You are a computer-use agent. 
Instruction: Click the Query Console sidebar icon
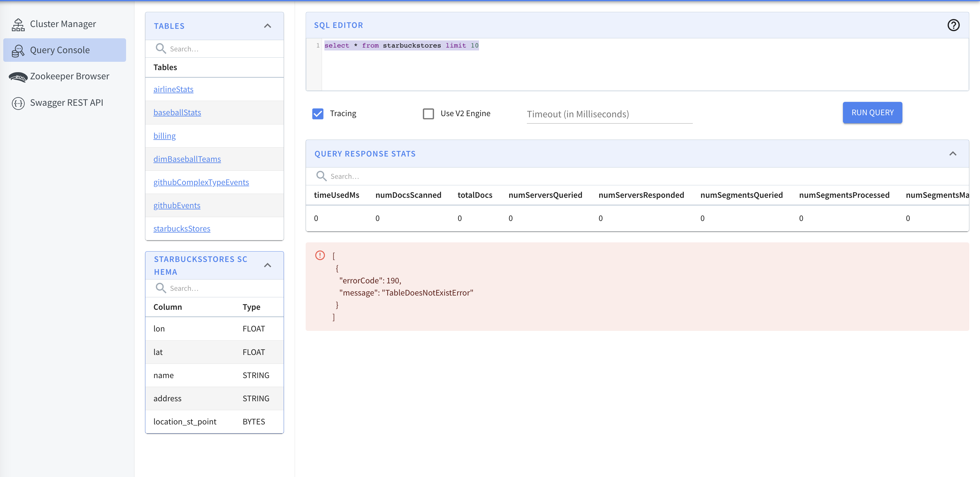[18, 50]
